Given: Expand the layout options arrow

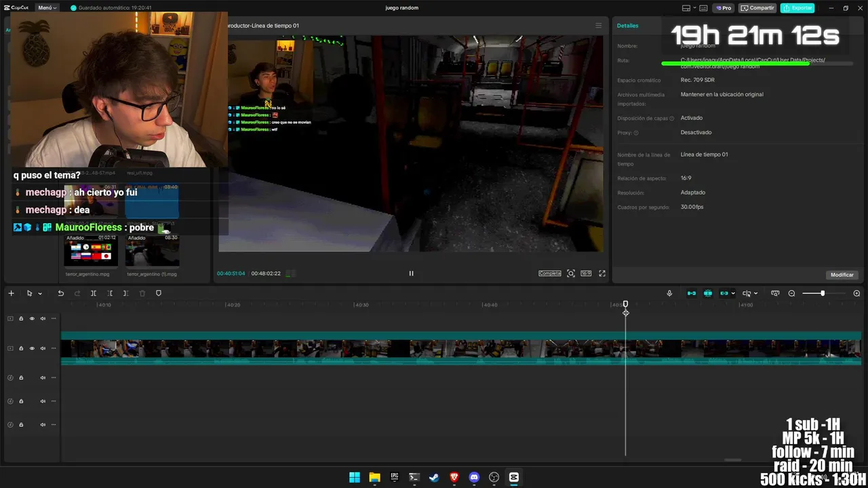Looking at the screenshot, I should (694, 8).
